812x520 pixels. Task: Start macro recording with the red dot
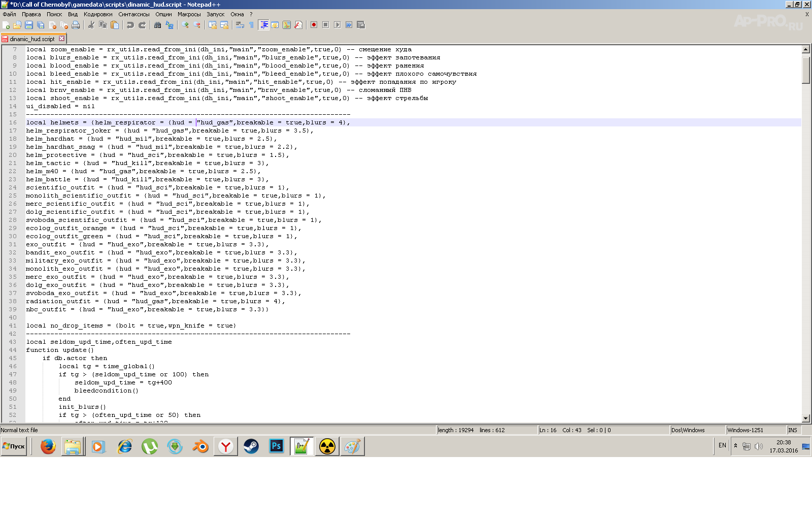point(314,25)
